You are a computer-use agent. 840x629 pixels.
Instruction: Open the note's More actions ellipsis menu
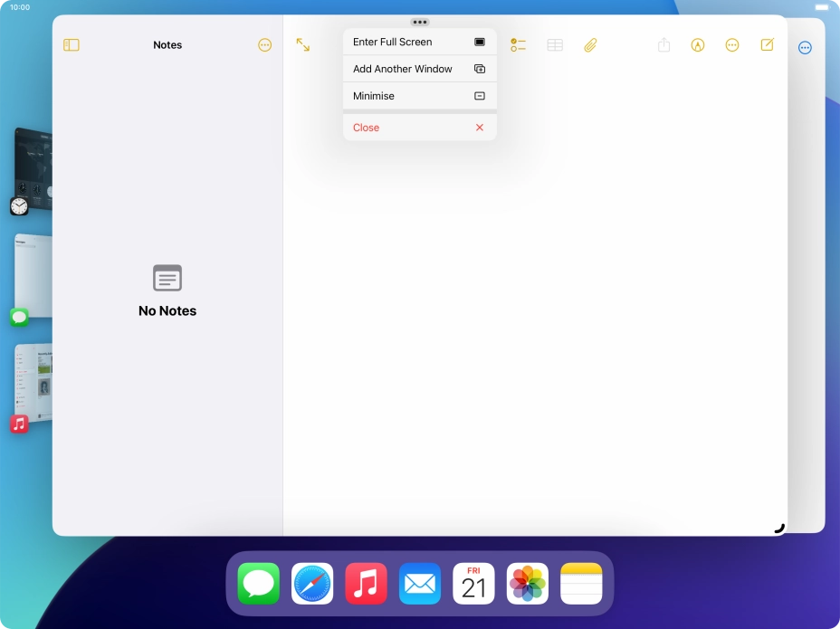tap(732, 44)
